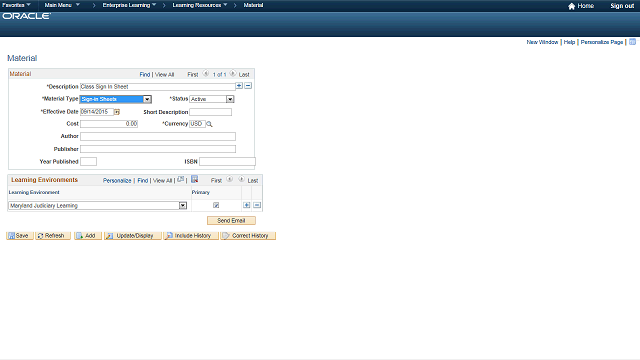Show previous Material row arrow
640x360 pixels.
(x=206, y=74)
